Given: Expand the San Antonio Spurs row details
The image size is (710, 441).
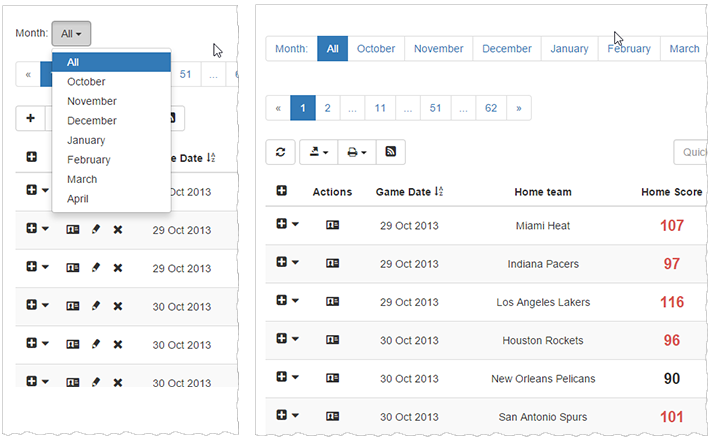Looking at the screenshot, I should [282, 415].
